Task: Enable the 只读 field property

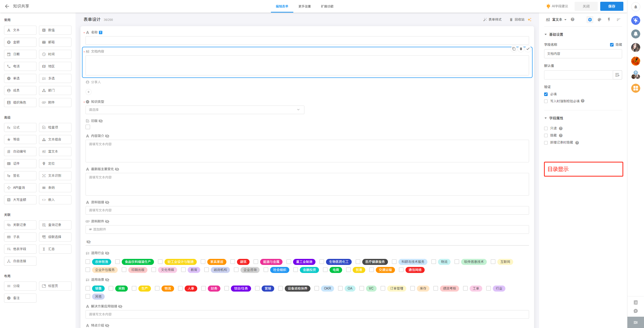Action: coord(546,128)
